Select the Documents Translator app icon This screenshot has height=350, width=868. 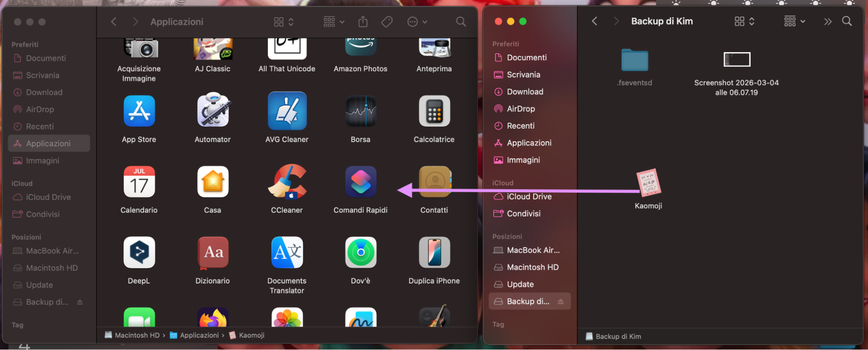287,253
